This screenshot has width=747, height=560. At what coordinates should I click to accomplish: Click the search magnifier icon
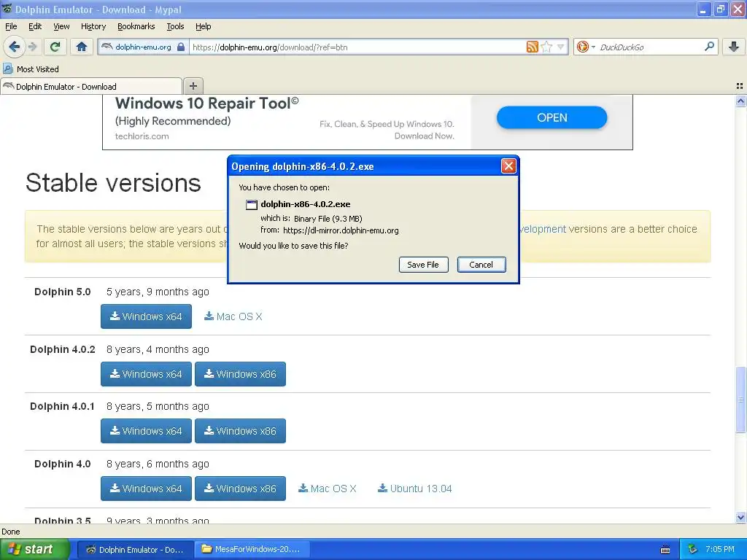[x=709, y=47]
